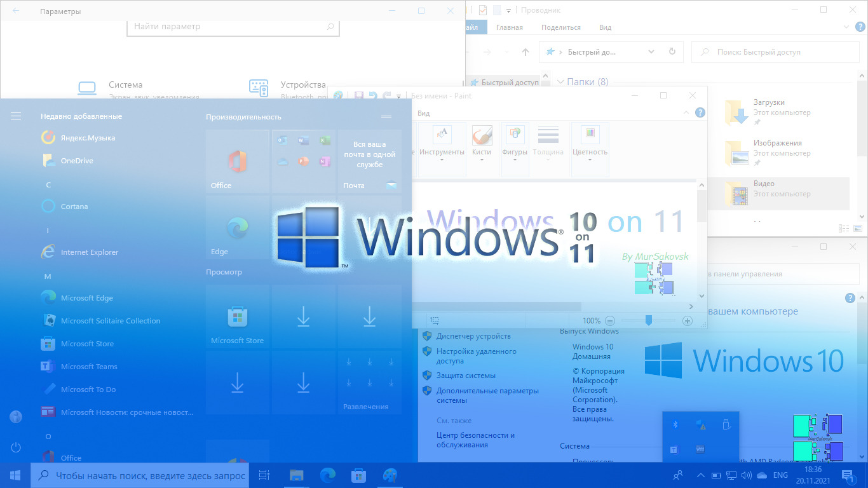Switch to Поделиться tab in Explorer
This screenshot has height=488, width=868.
click(560, 27)
